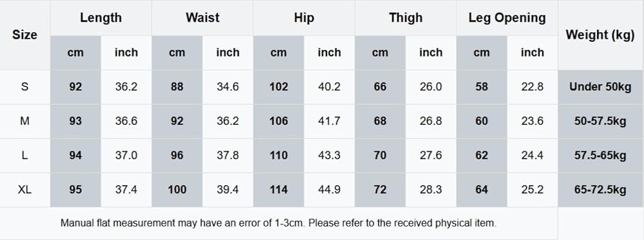Click the 50-57.5kg weight cell

(x=600, y=122)
